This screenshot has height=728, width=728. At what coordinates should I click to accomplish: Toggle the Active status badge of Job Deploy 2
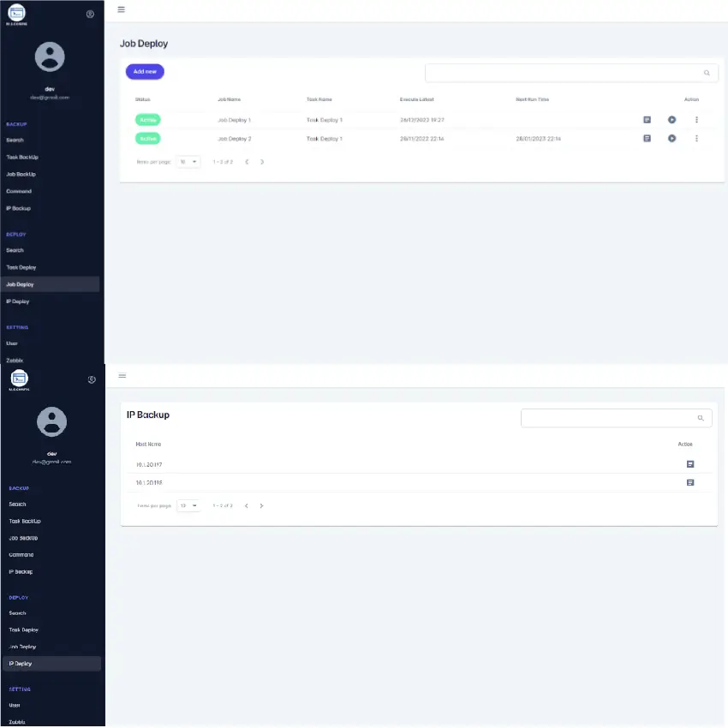147,139
